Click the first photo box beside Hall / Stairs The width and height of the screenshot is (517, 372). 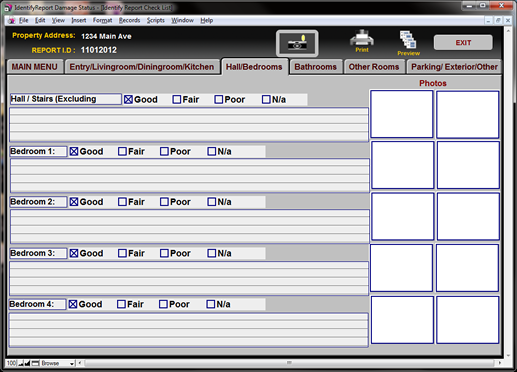[x=402, y=114]
